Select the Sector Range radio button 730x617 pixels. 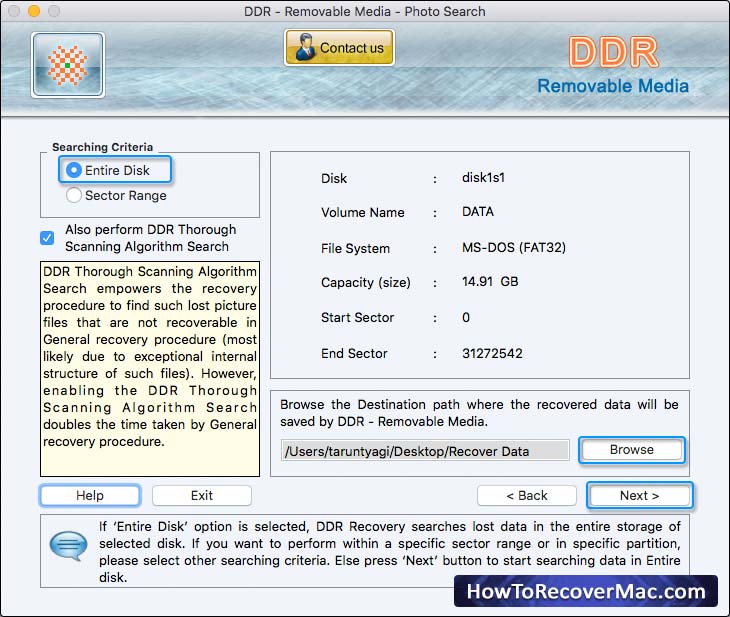[x=74, y=195]
